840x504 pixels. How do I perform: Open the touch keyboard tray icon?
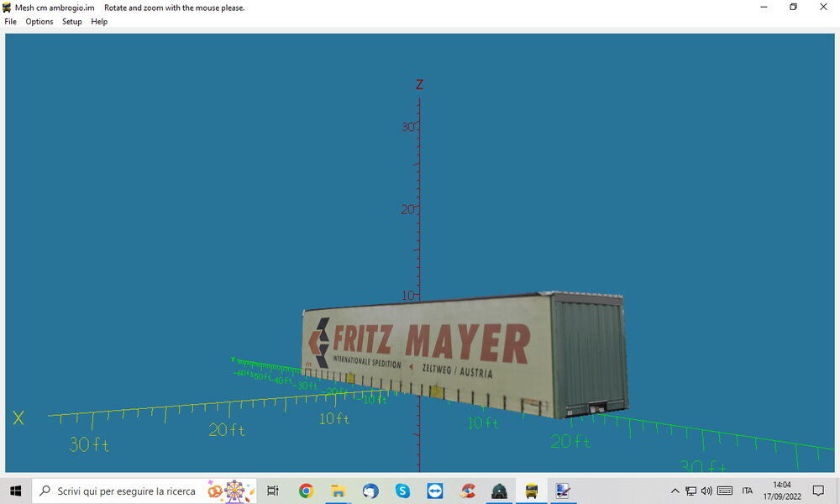coord(725,491)
